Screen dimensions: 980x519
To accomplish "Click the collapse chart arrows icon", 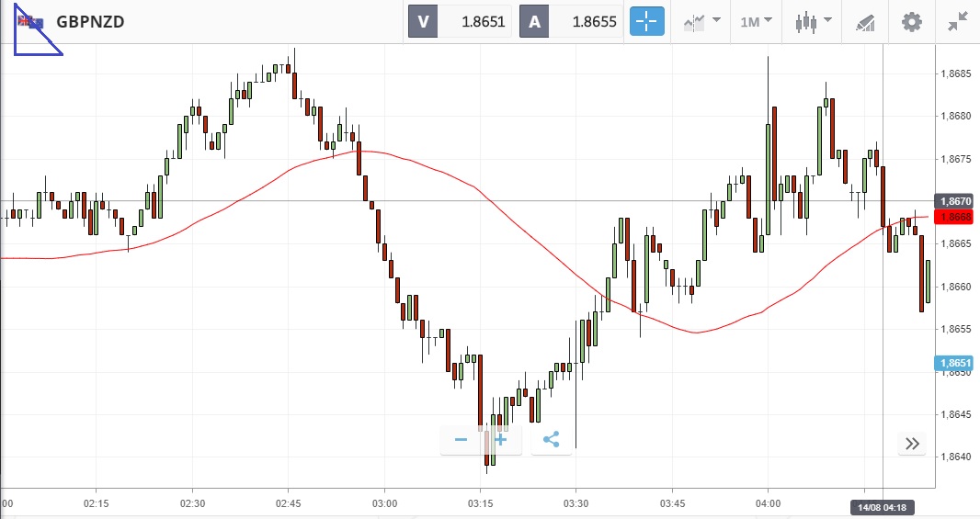I will (957, 21).
